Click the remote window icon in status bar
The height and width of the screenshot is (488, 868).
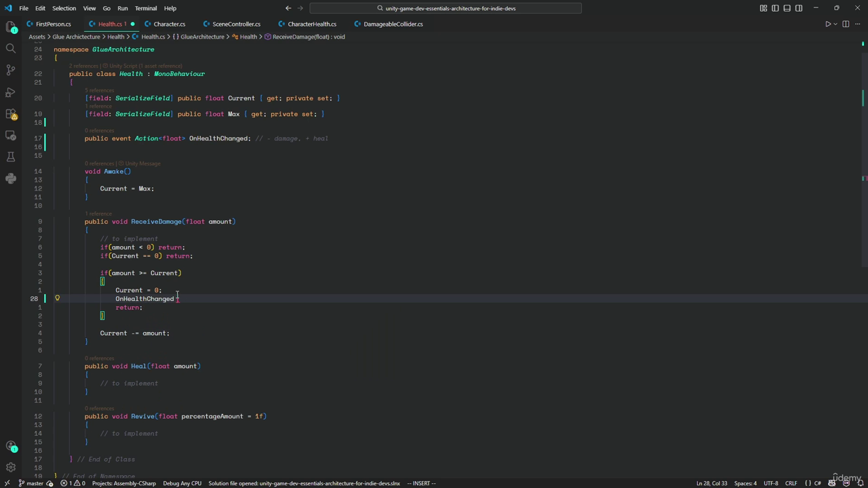click(x=7, y=483)
